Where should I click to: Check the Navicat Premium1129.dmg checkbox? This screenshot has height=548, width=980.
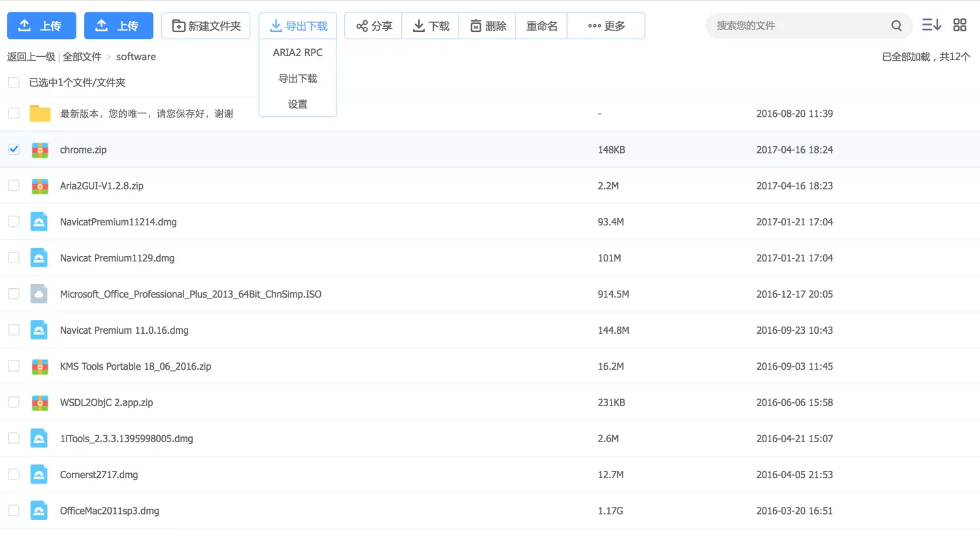coord(14,257)
